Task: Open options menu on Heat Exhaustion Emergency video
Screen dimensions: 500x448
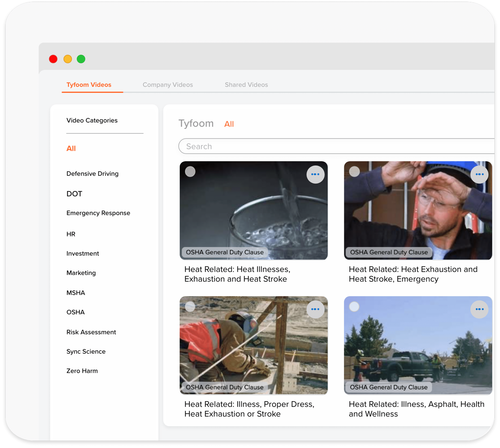Action: [479, 174]
